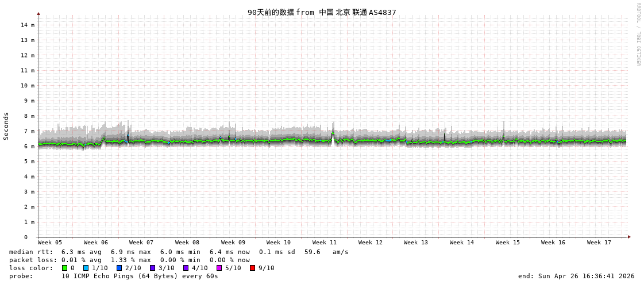Screen dimensions: 644x284
Task: Click the RRDTOOL / TOBI OETIKER watermark
Action: click(x=638, y=34)
